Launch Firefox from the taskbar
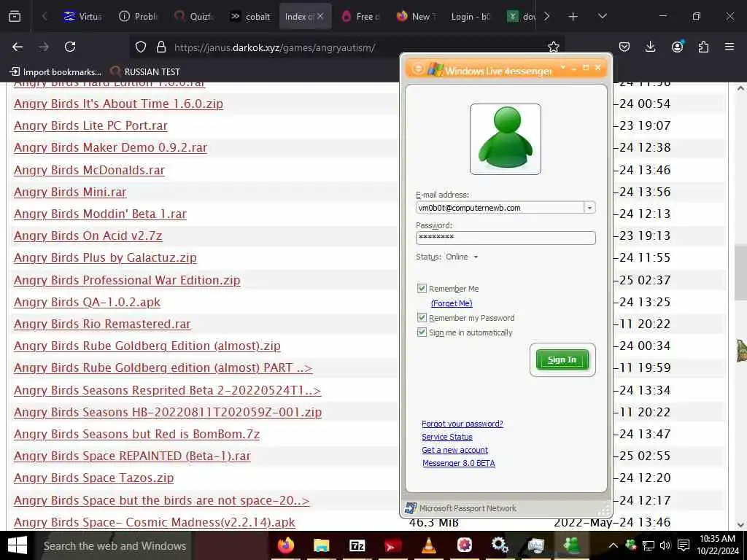Viewport: 747px width, 560px height. pos(286,545)
